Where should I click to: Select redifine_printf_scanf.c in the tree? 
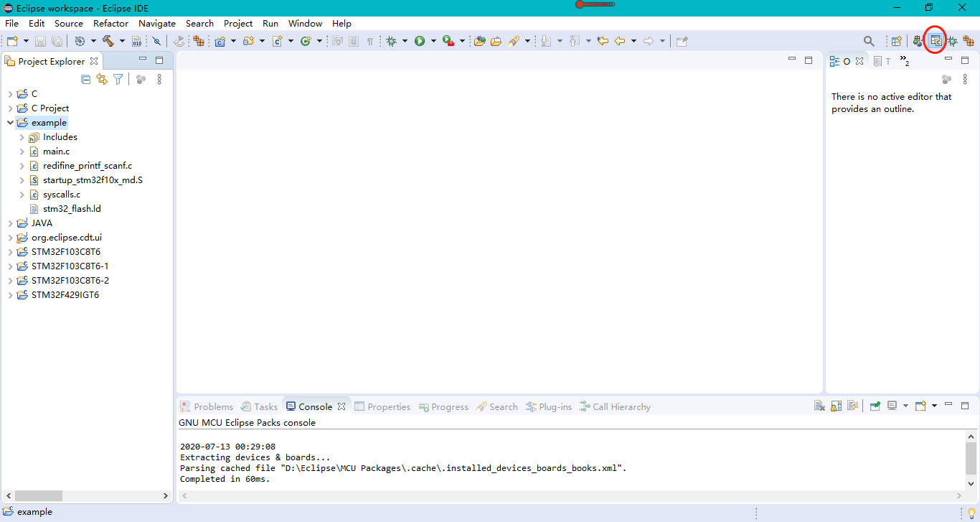tap(88, 166)
